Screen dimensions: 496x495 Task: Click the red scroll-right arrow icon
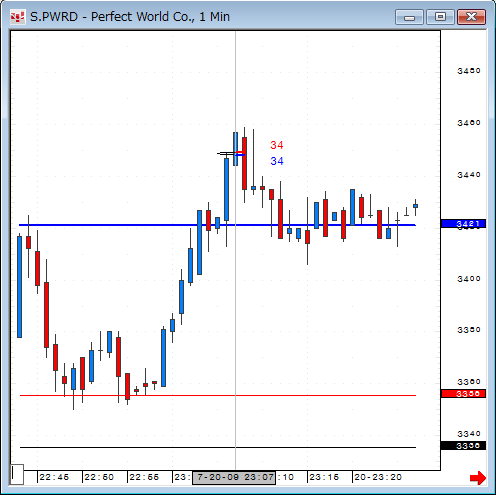tap(478, 478)
